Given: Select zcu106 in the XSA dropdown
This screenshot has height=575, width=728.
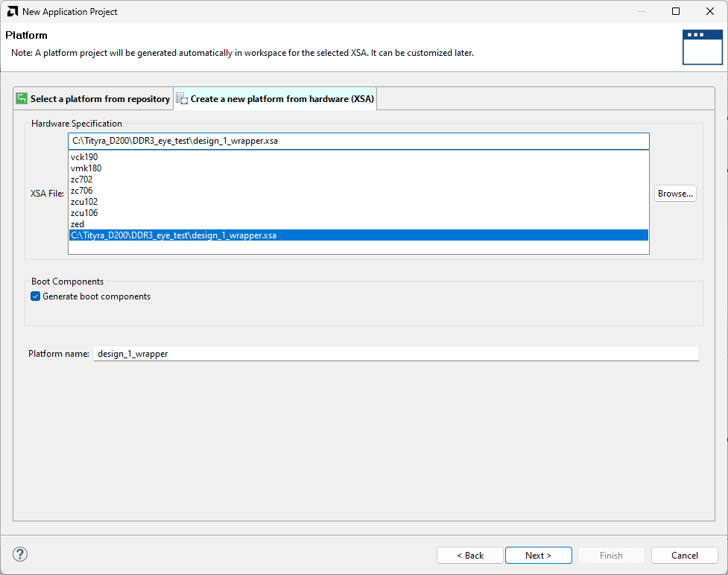Looking at the screenshot, I should 84,213.
